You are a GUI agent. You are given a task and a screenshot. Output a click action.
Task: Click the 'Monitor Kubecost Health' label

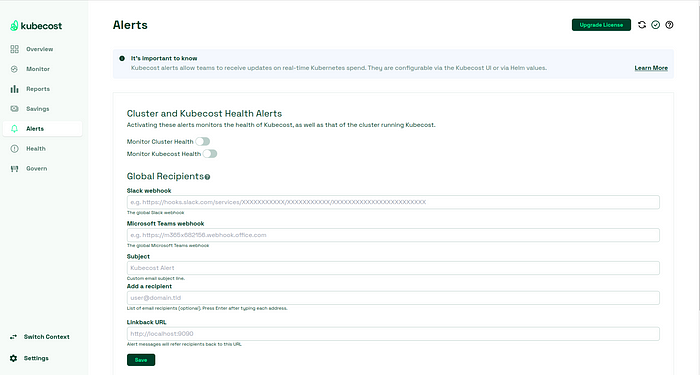tap(164, 154)
